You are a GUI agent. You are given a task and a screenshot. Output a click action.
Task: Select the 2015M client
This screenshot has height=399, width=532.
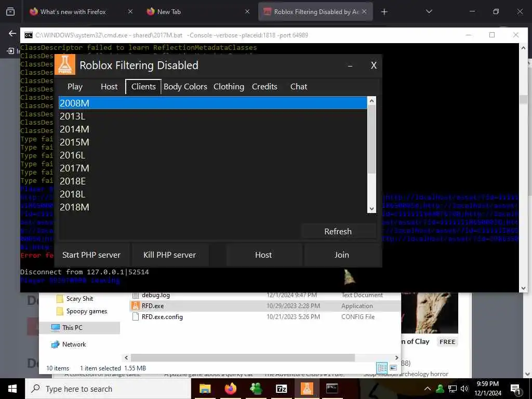pyautogui.click(x=212, y=142)
